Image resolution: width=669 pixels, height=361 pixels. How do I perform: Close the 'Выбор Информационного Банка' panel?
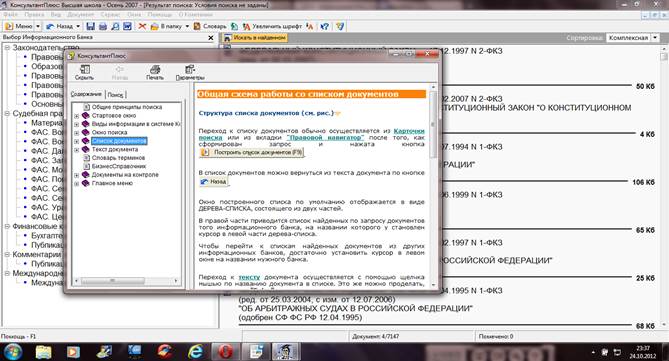pyautogui.click(x=210, y=38)
